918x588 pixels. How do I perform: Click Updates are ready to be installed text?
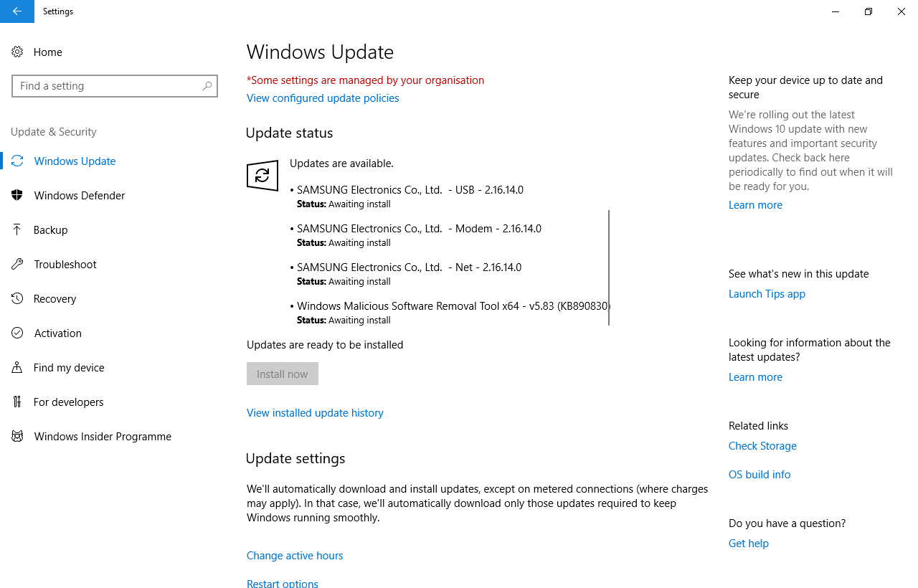(x=325, y=345)
